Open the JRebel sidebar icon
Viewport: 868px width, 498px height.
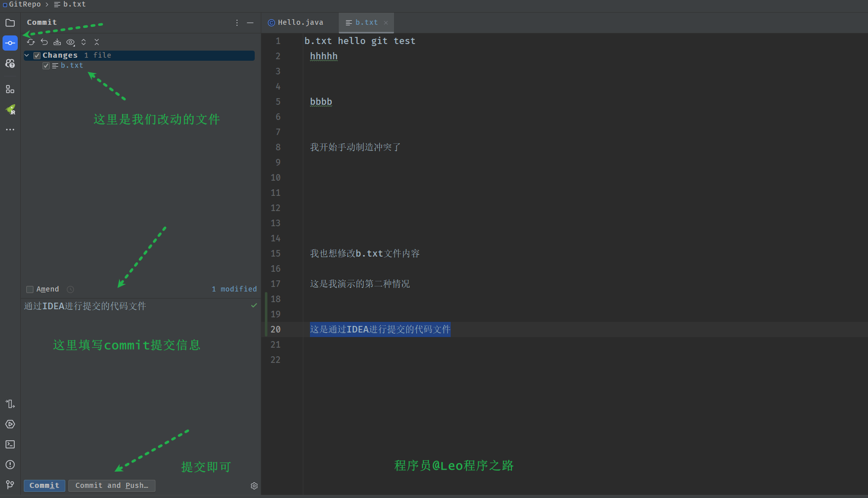(x=10, y=109)
